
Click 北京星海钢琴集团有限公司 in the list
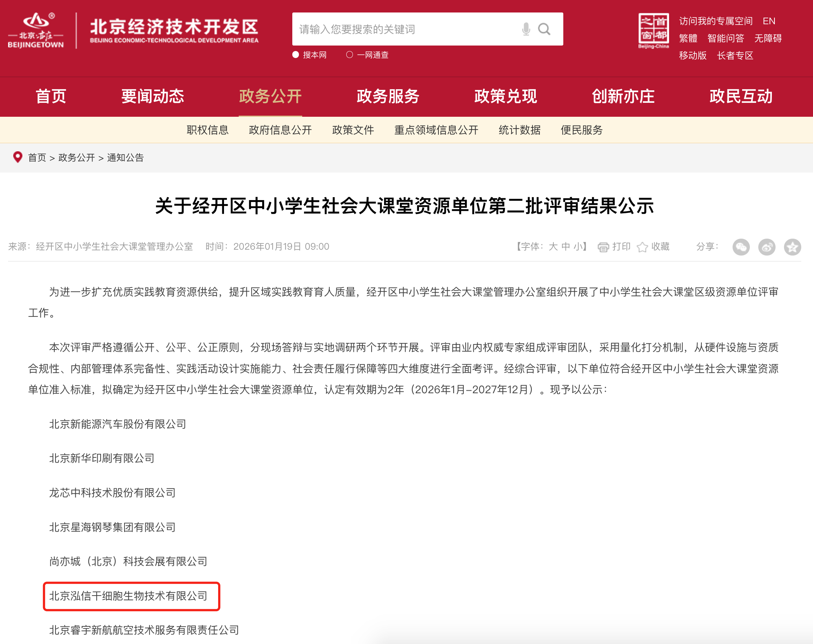tap(112, 527)
